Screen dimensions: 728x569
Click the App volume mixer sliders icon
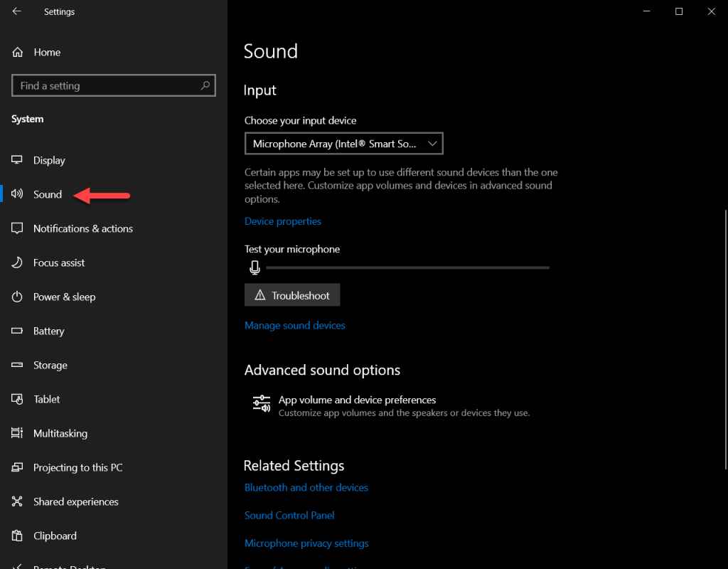point(262,403)
